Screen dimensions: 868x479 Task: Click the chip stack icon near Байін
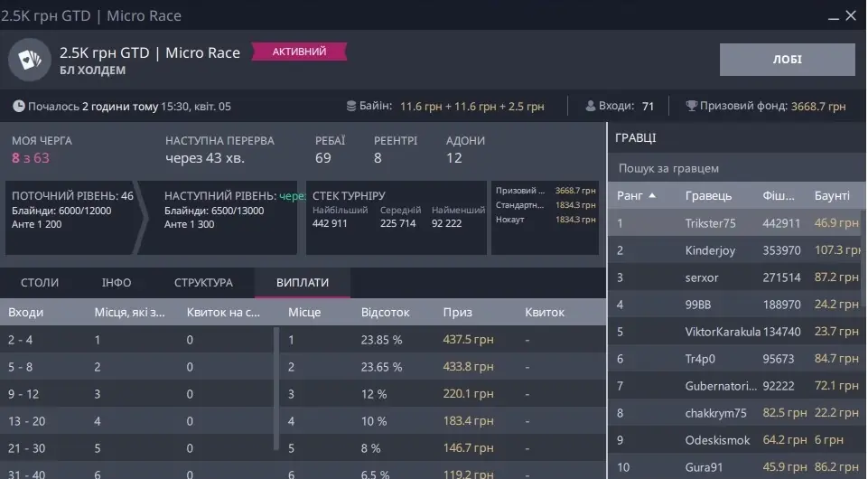click(351, 106)
